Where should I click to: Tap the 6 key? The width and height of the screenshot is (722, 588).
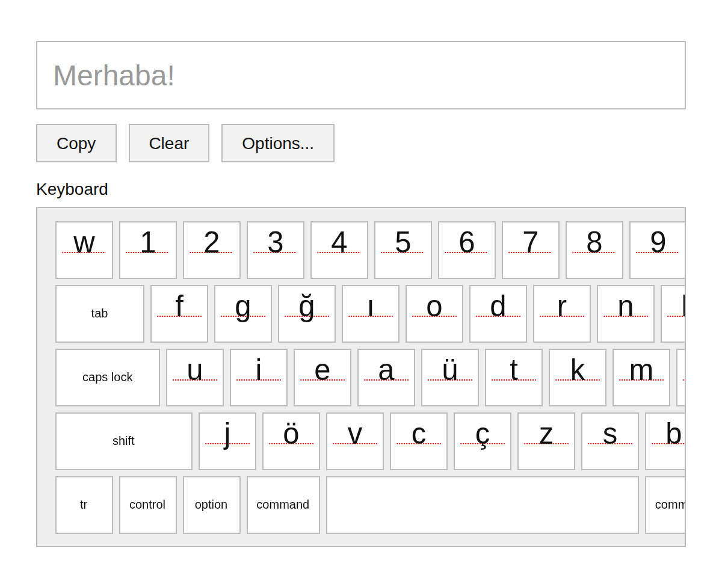point(467,250)
